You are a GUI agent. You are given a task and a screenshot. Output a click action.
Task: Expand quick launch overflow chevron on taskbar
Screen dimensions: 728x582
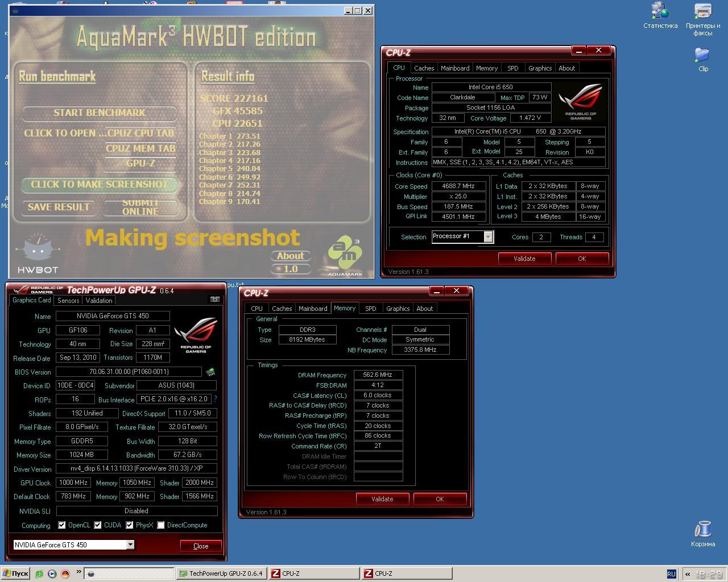pyautogui.click(x=78, y=572)
